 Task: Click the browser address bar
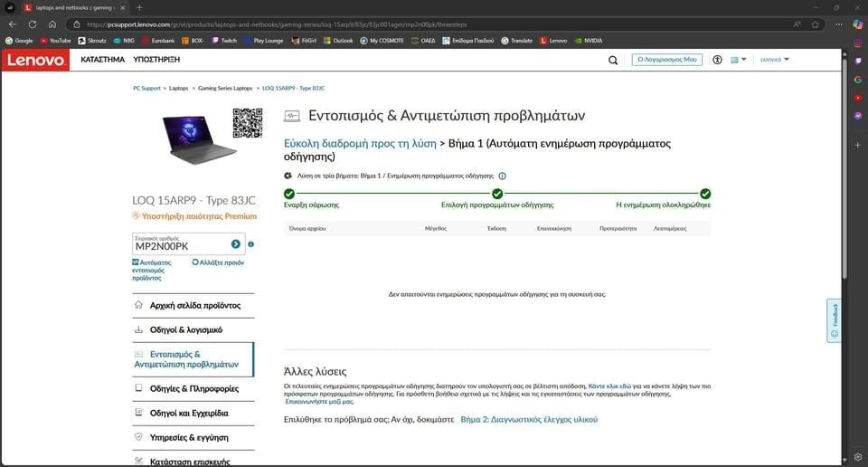432,24
